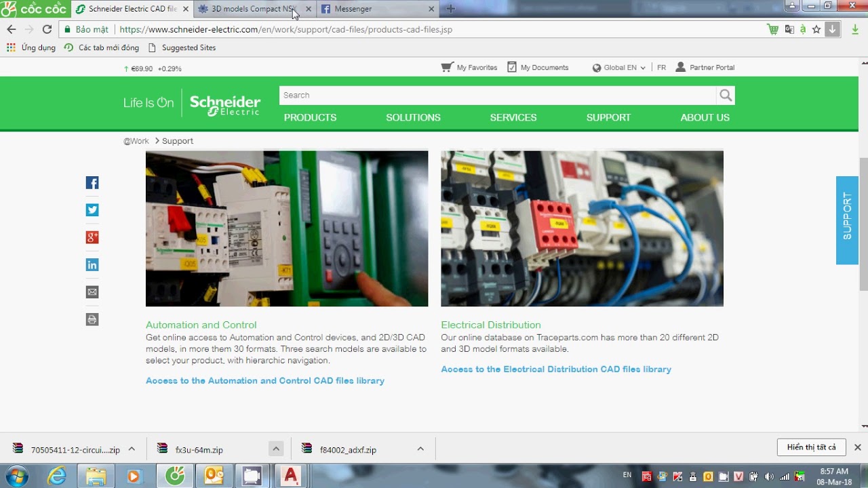Open the blue SUPPORT side tab
The height and width of the screenshot is (488, 868).
click(847, 220)
